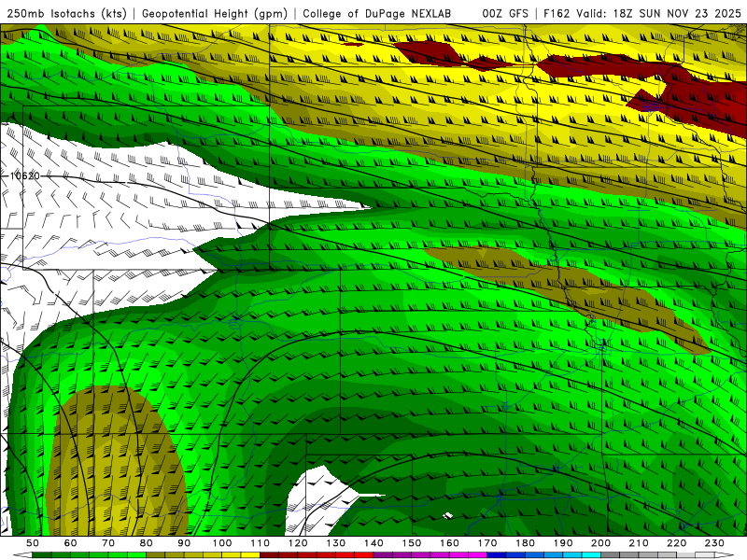This screenshot has width=747, height=560.
Task: Click the '10620' height contour label
Action: tap(25, 175)
